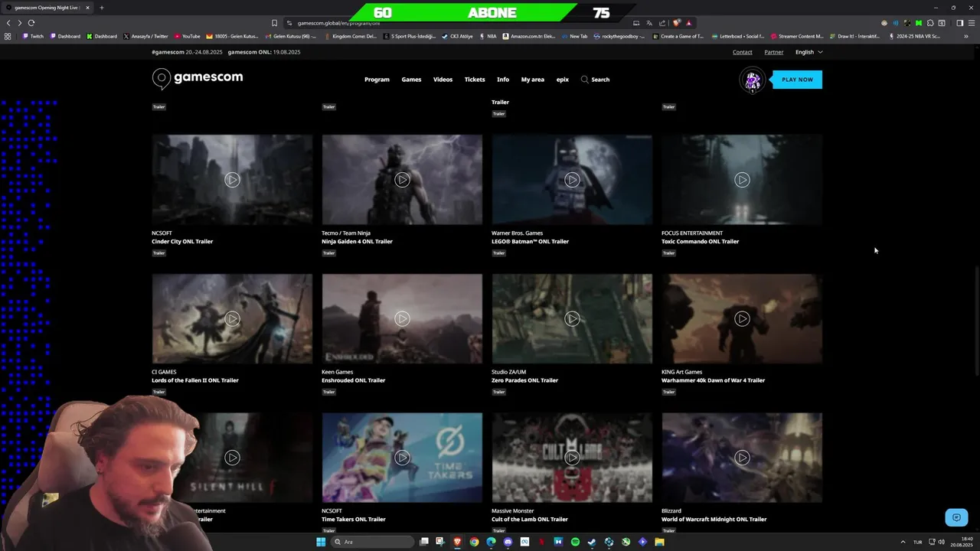Open File Explorer from the taskbar
The height and width of the screenshot is (551, 980).
pyautogui.click(x=659, y=542)
